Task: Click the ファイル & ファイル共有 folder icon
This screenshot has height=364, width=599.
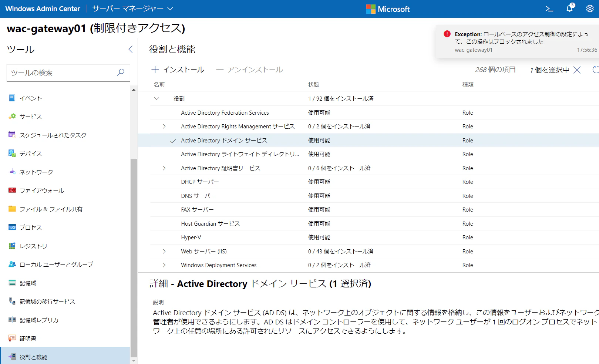Action: (x=12, y=209)
